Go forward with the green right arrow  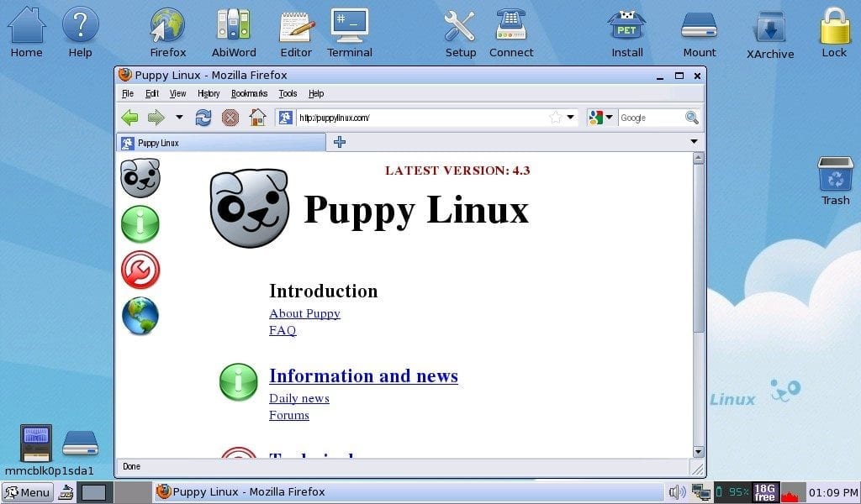pyautogui.click(x=156, y=118)
